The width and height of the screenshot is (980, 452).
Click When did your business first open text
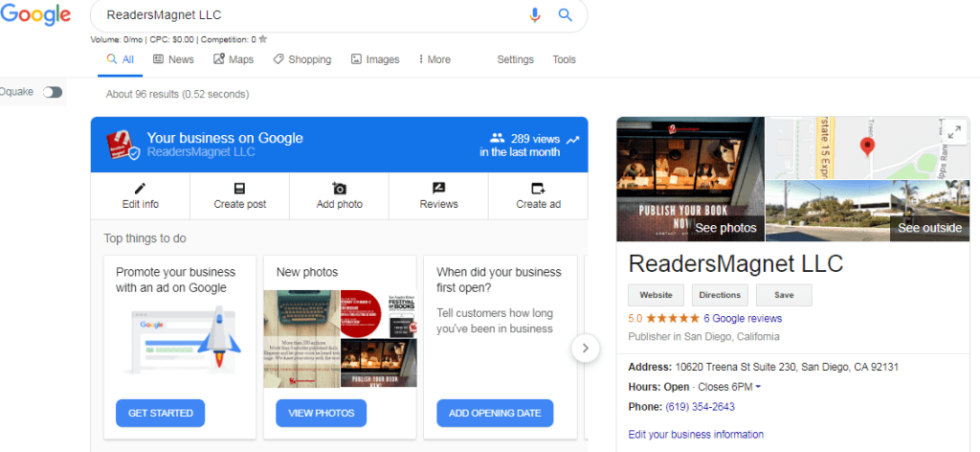click(499, 280)
